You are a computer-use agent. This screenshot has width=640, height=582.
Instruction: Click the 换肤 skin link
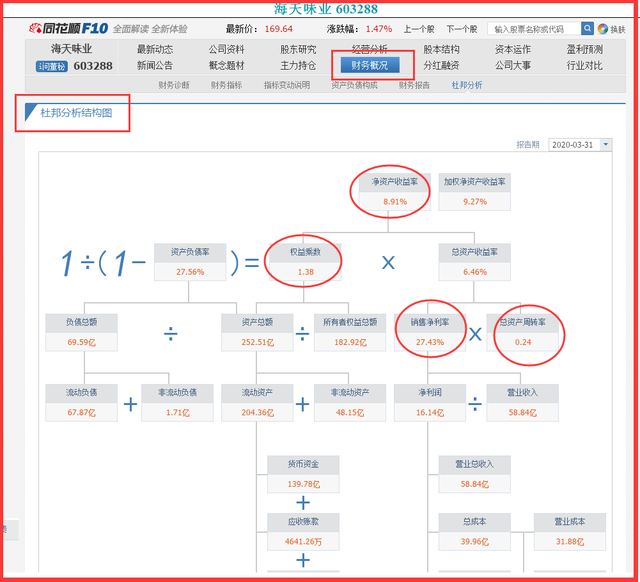[x=618, y=29]
